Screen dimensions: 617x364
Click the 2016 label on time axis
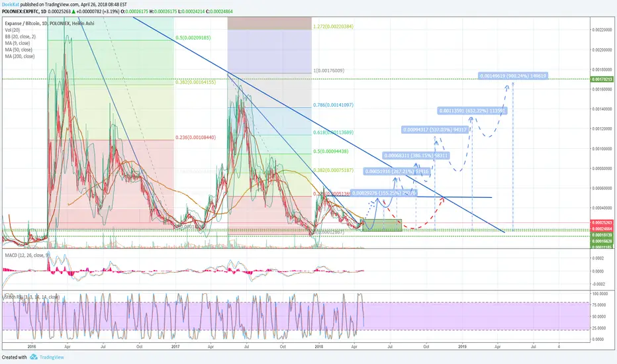[x=32, y=347]
